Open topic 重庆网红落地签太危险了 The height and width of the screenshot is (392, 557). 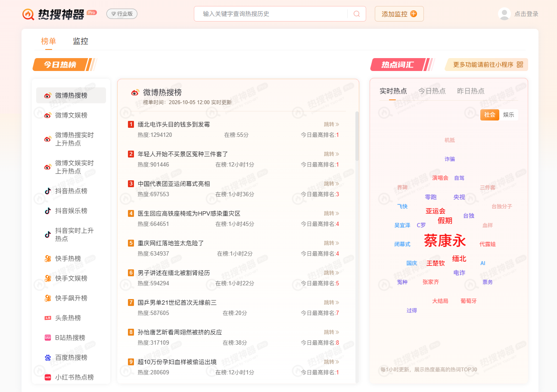click(x=171, y=243)
